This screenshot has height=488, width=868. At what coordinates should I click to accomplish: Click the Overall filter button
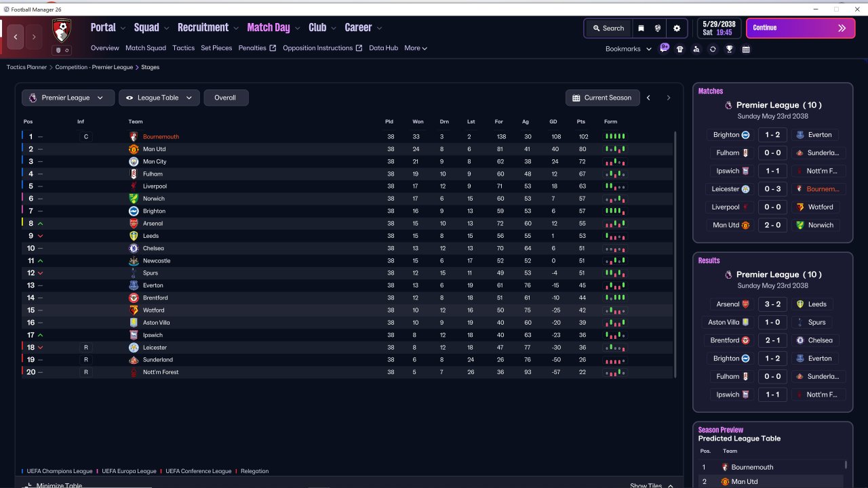[226, 98]
